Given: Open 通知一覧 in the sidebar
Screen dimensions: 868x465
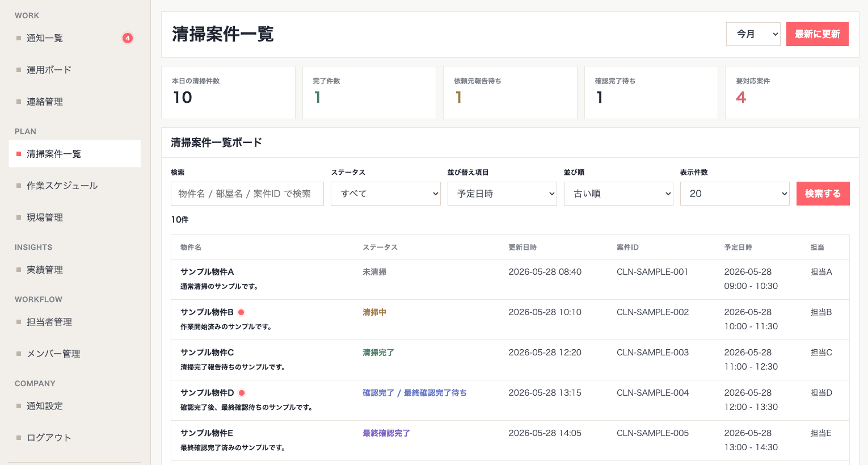Looking at the screenshot, I should click(74, 38).
